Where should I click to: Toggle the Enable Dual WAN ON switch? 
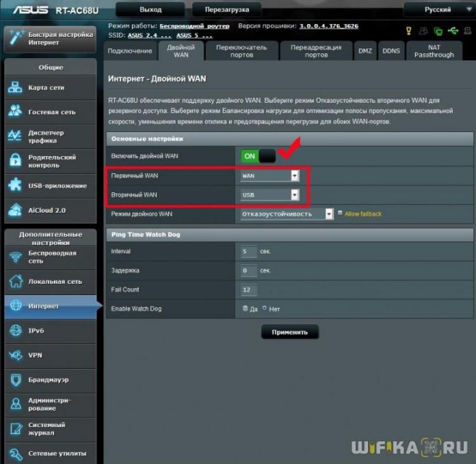point(258,156)
